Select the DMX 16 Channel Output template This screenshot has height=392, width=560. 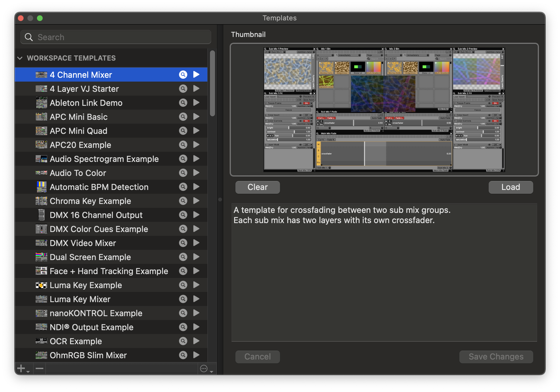point(111,215)
